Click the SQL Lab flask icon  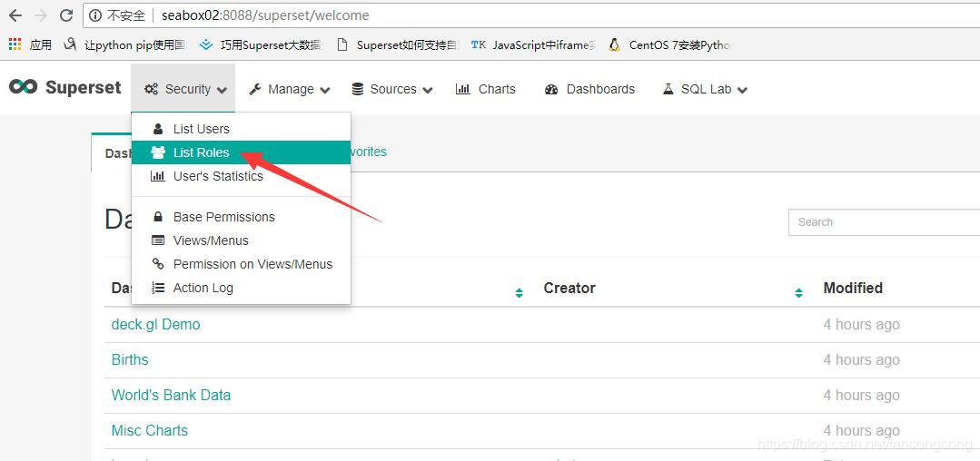click(668, 89)
